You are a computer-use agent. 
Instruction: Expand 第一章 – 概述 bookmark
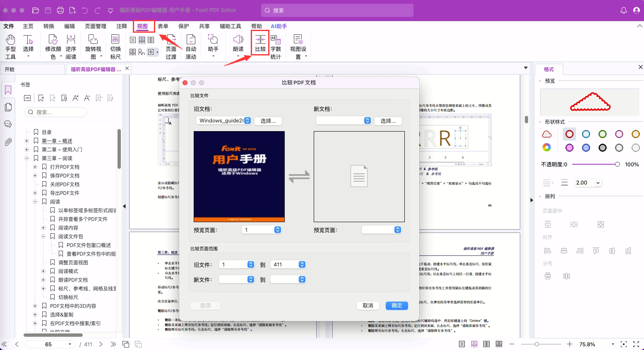pyautogui.click(x=27, y=141)
